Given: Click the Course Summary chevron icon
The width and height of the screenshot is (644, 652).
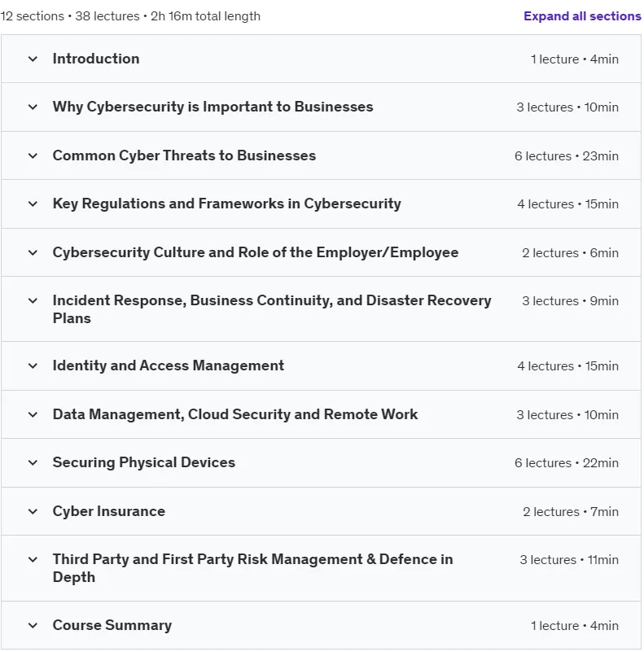Looking at the screenshot, I should [33, 625].
